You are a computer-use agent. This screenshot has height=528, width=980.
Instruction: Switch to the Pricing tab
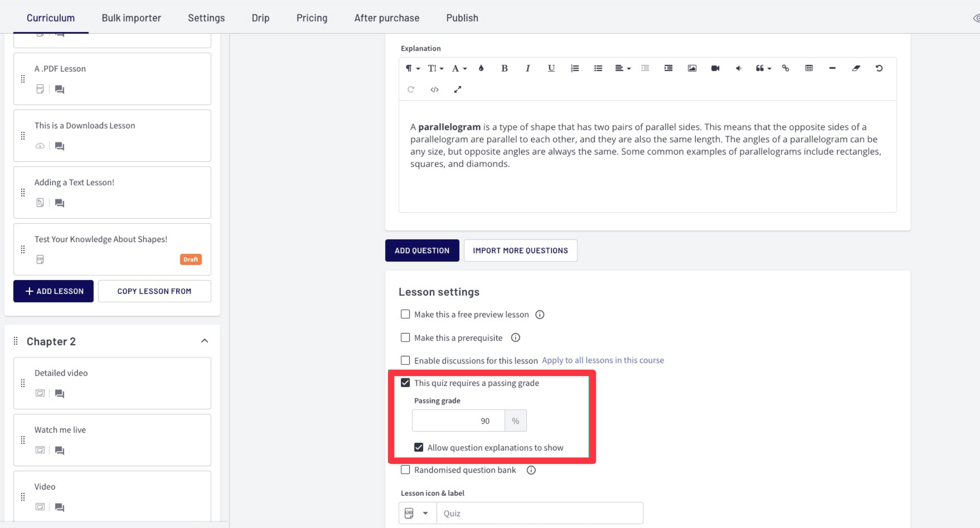[x=312, y=18]
